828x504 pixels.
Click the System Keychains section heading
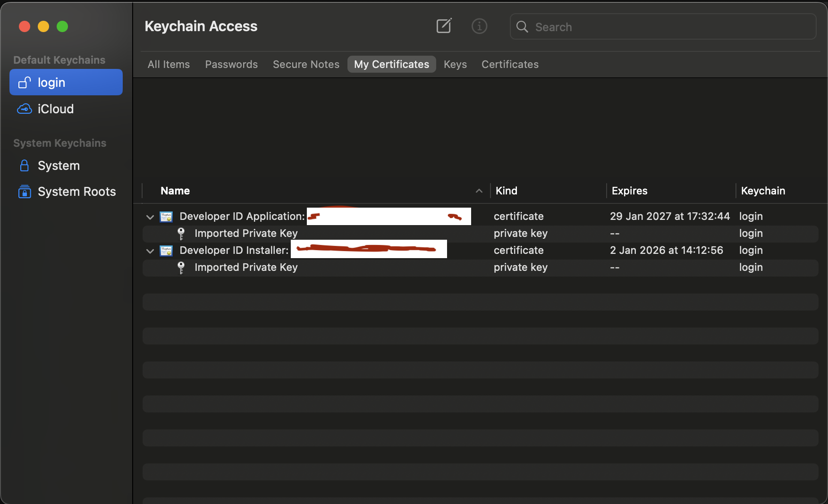point(60,143)
